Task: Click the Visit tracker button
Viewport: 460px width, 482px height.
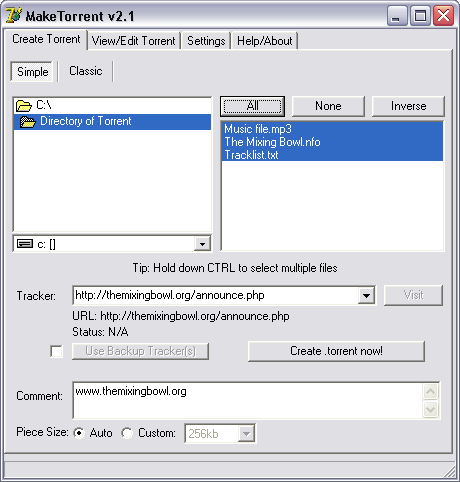Action: [x=413, y=295]
